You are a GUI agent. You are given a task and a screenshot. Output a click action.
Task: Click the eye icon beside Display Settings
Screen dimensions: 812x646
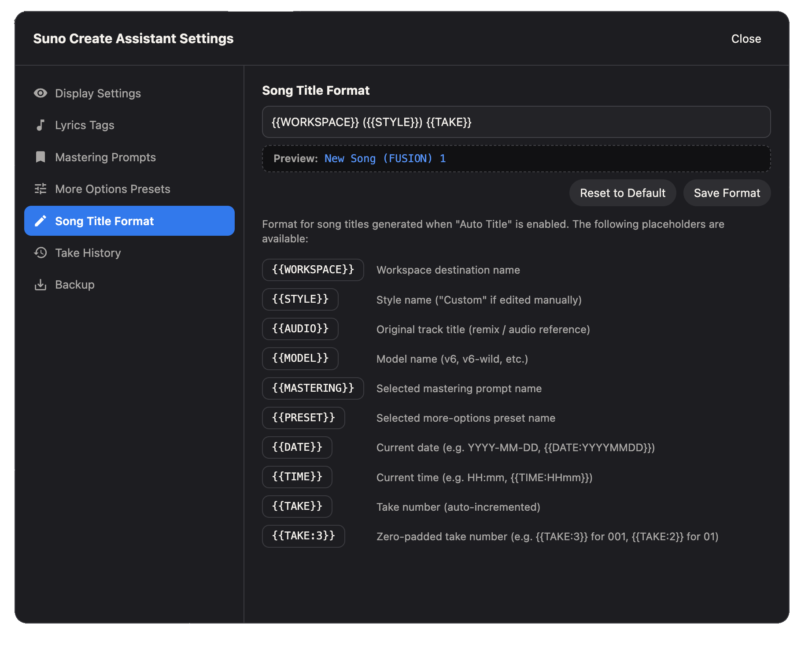click(41, 93)
